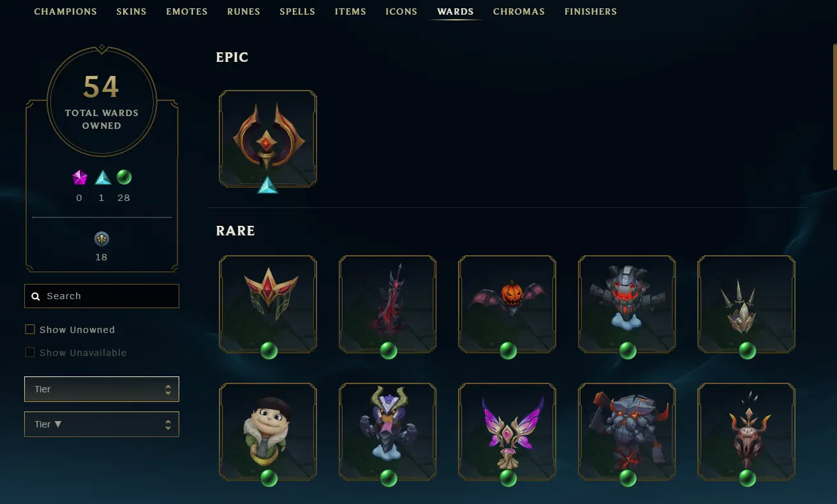Click the blue epic triangle counter icon
Screen dimensions: 837x504
click(103, 177)
